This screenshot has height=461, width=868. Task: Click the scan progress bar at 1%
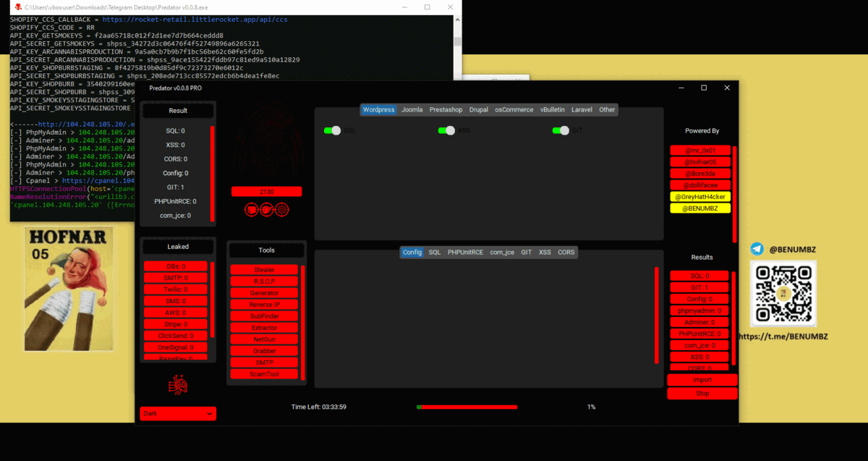click(x=467, y=407)
